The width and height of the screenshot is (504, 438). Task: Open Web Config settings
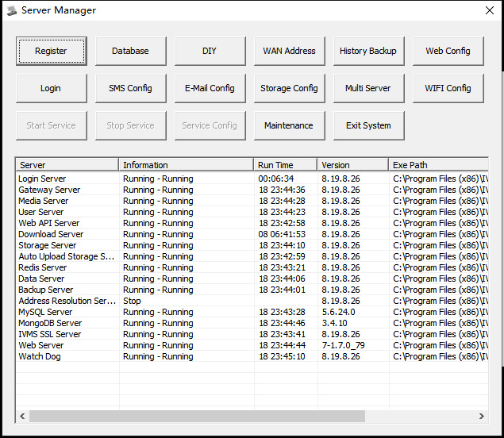[x=448, y=51]
